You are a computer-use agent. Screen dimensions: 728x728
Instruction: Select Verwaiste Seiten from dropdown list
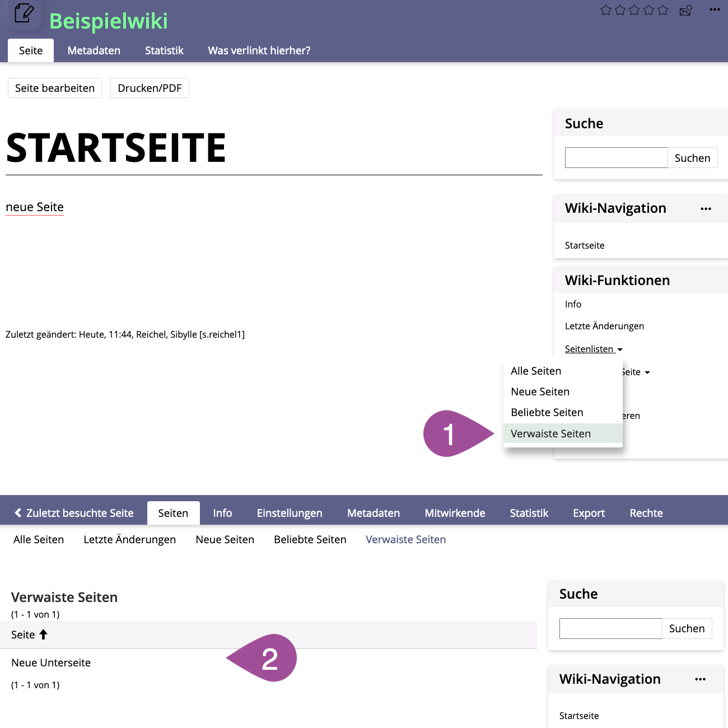point(550,433)
